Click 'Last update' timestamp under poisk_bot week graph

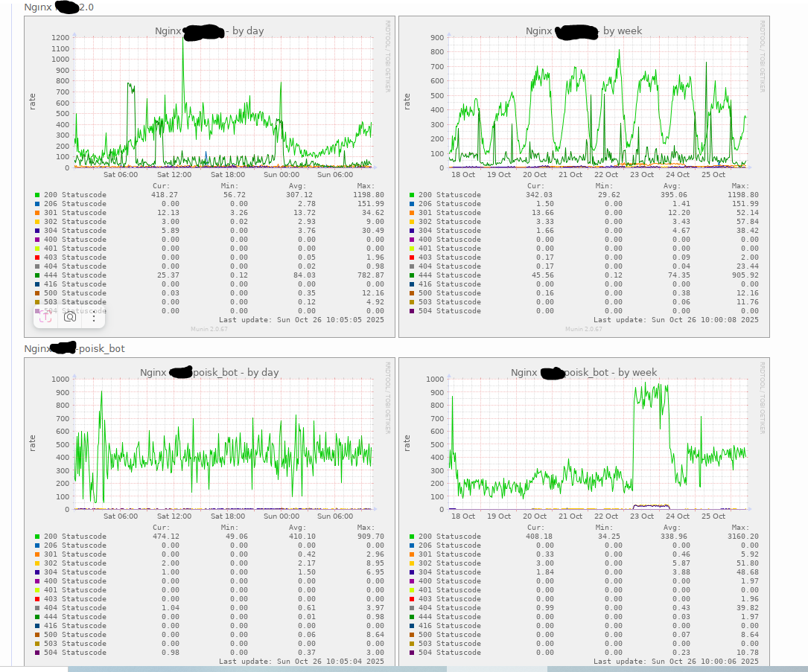[x=675, y=661]
